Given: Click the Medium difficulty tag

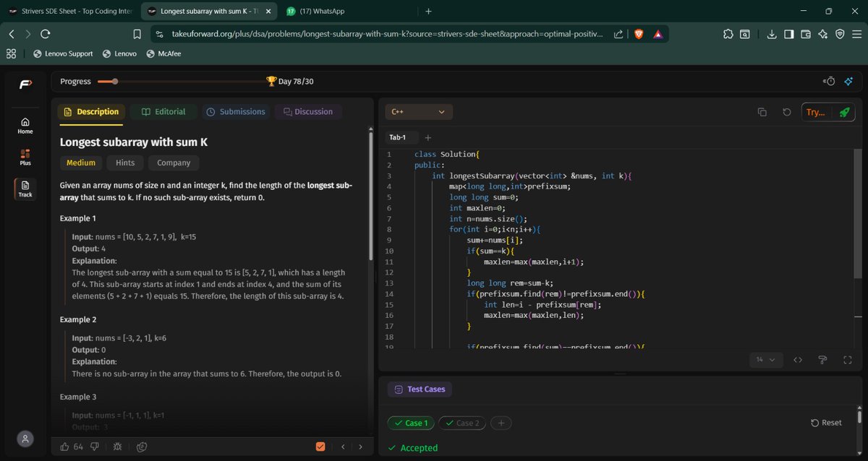Looking at the screenshot, I should (x=81, y=163).
